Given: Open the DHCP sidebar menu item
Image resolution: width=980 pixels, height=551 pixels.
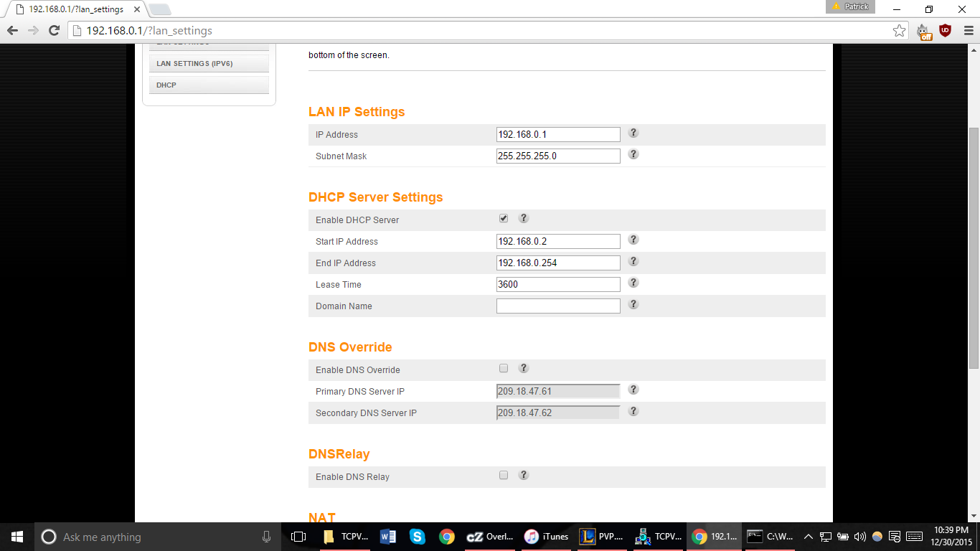Looking at the screenshot, I should click(x=209, y=85).
